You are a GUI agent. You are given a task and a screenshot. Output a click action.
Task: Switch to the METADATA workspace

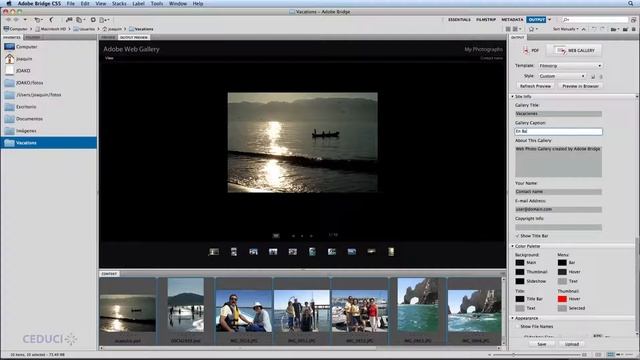pyautogui.click(x=512, y=20)
